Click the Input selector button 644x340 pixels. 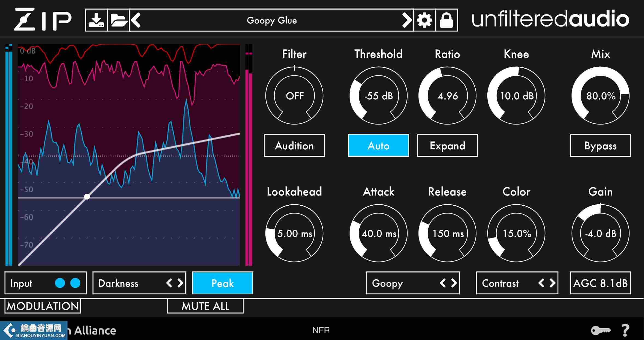(x=46, y=283)
